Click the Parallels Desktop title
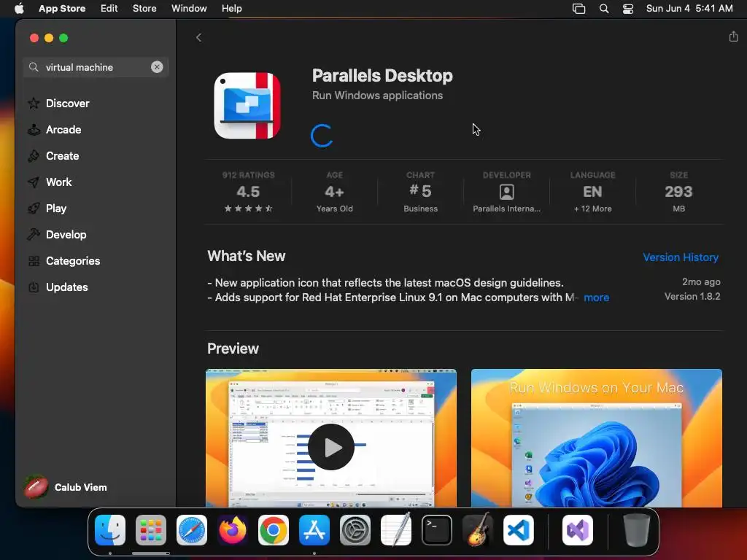747x560 pixels. click(x=382, y=76)
